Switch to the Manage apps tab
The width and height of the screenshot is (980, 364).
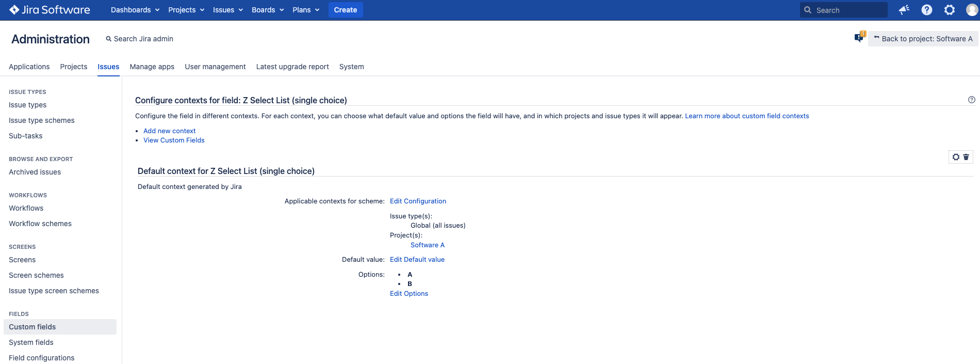152,67
